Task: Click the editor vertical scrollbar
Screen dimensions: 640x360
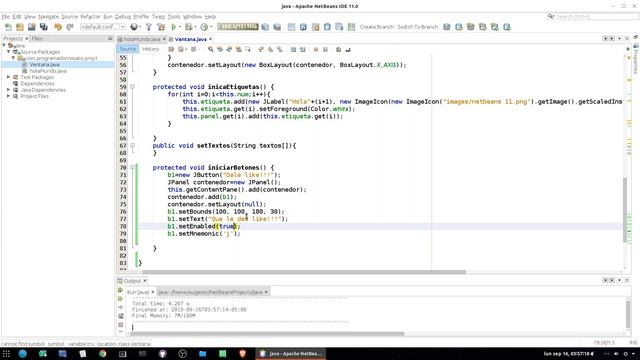Action: tap(624, 210)
